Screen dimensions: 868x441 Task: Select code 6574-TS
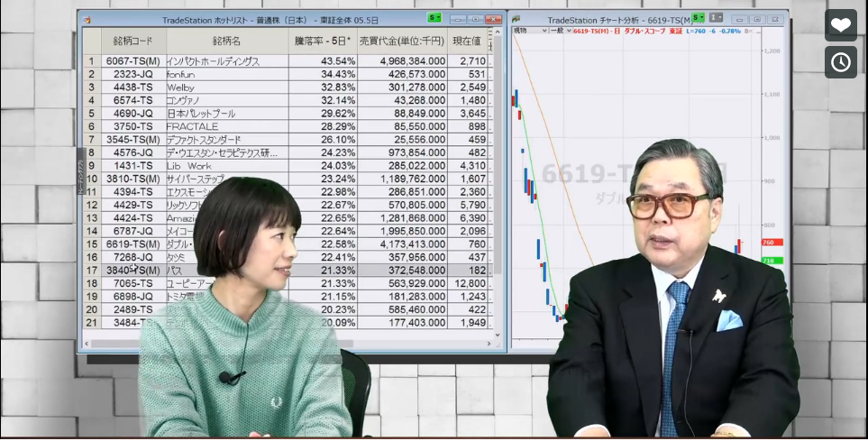point(132,100)
